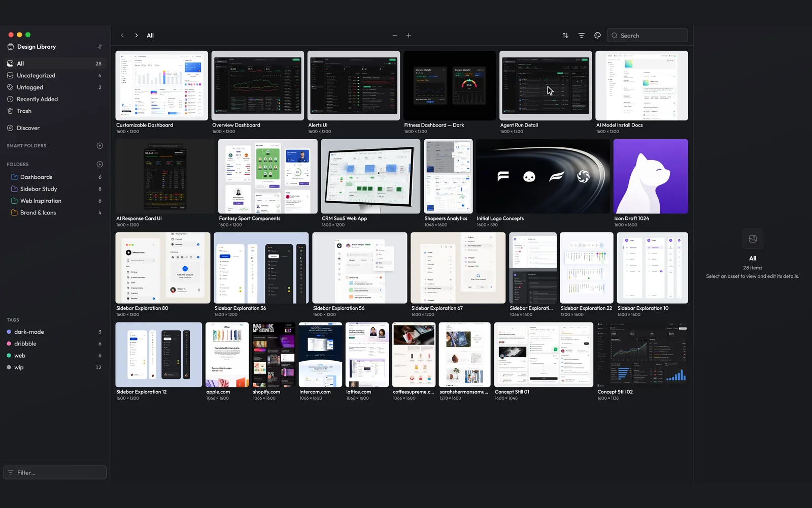Click the color palette filter icon

tap(597, 36)
